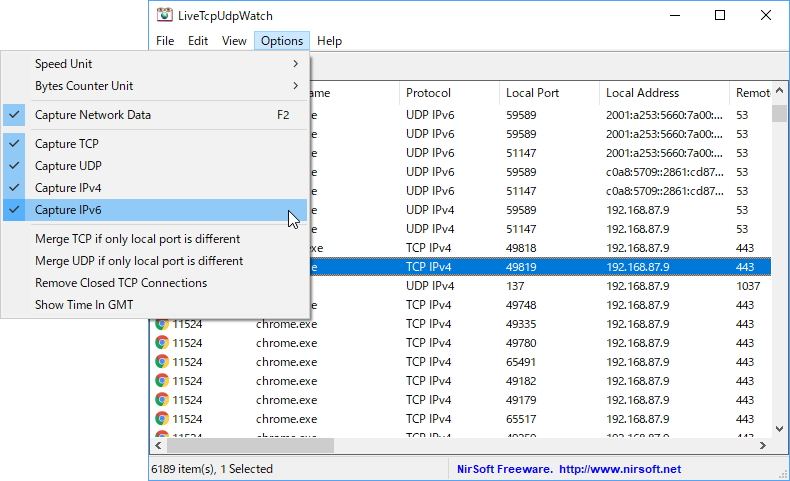Click the horizontal scrollbar left arrow
790x481 pixels.
pos(158,445)
